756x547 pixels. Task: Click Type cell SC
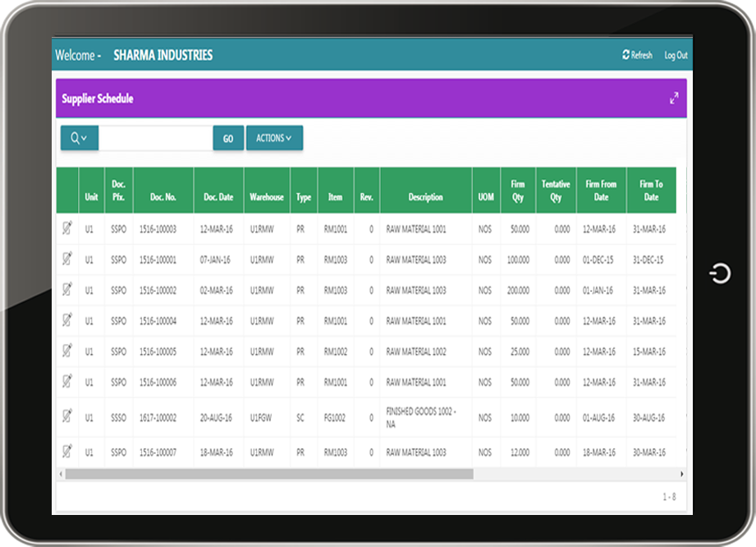click(x=300, y=418)
